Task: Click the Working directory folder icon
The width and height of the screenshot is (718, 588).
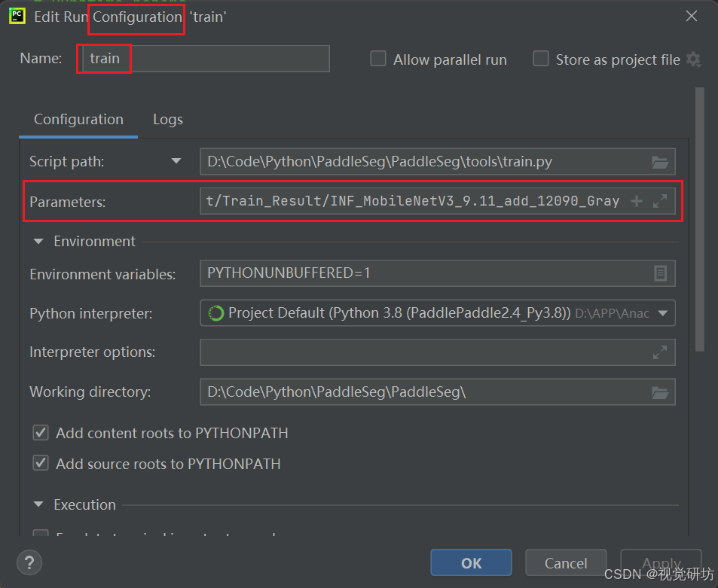Action: 661,391
